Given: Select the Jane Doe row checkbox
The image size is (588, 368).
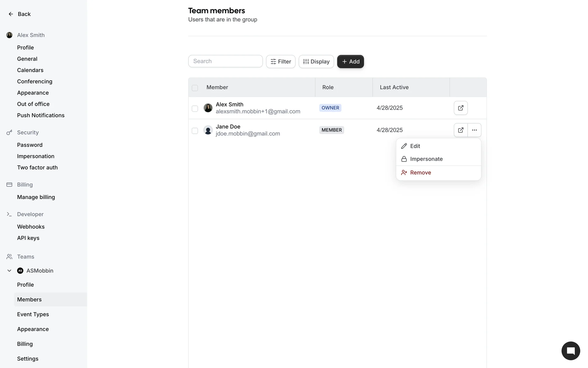Looking at the screenshot, I should pos(195,131).
